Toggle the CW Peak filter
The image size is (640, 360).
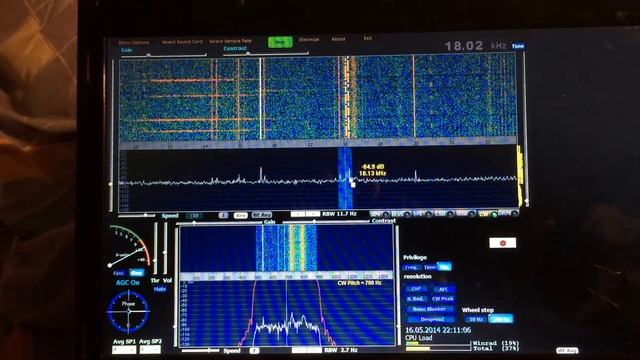pos(442,299)
